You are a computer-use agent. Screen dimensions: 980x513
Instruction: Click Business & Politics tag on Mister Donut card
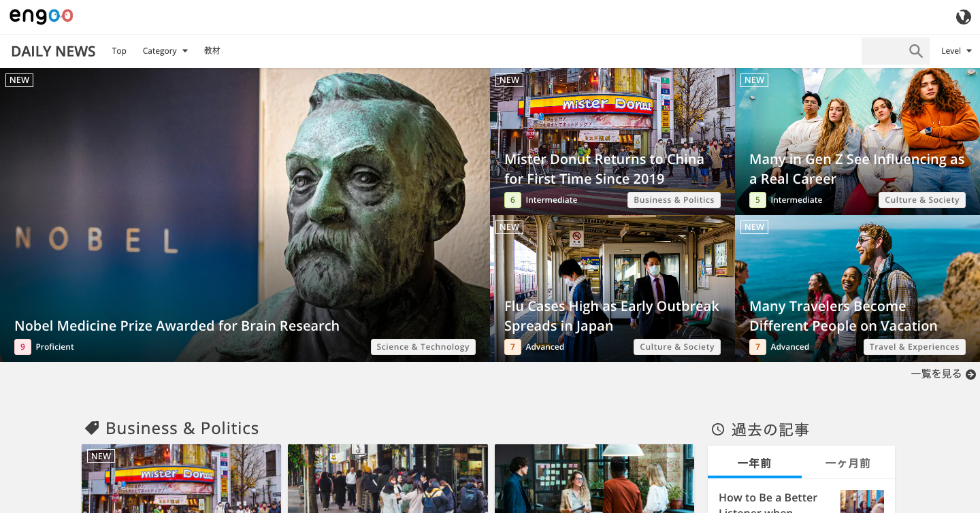coord(674,200)
